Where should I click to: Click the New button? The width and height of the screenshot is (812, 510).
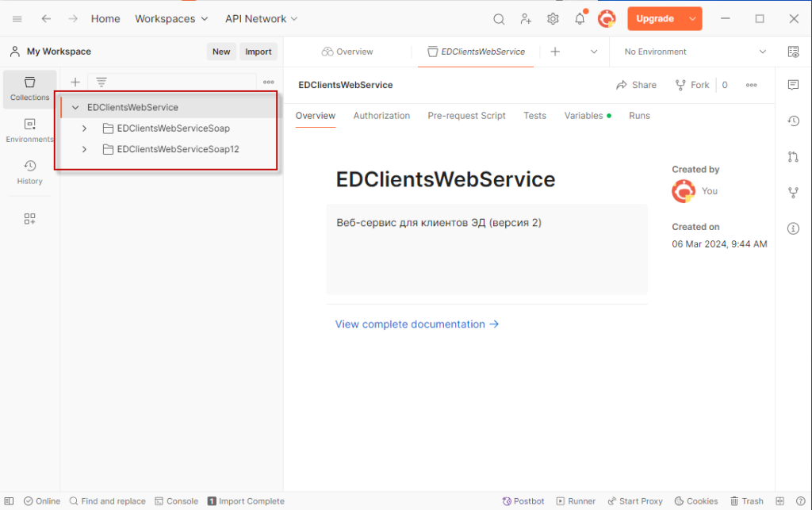click(221, 52)
